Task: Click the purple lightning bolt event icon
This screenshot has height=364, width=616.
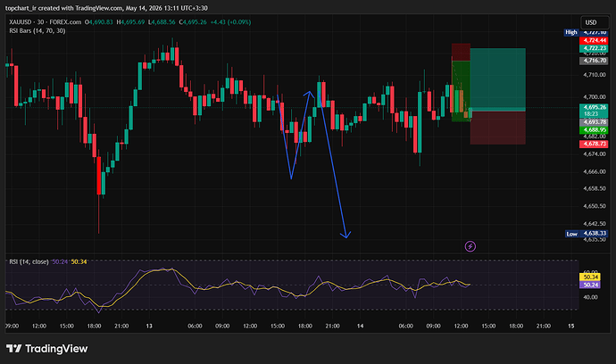Action: point(470,246)
